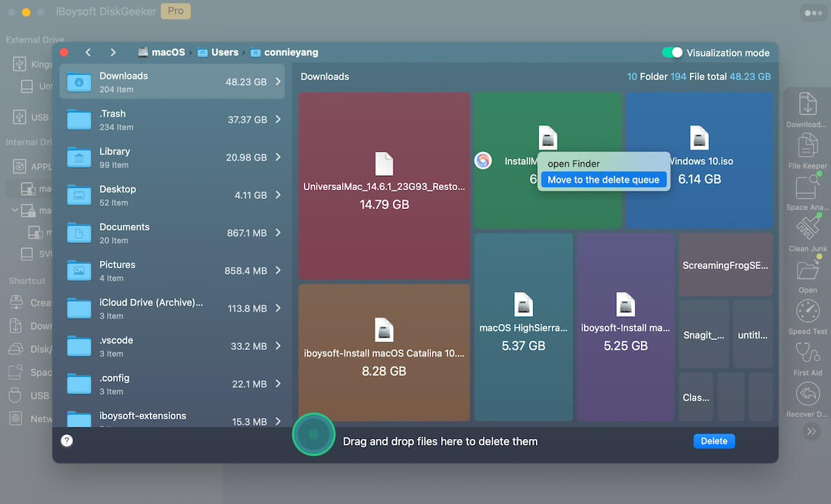Select the Desktop folder row
Screen dimensions: 831x504
coord(172,195)
